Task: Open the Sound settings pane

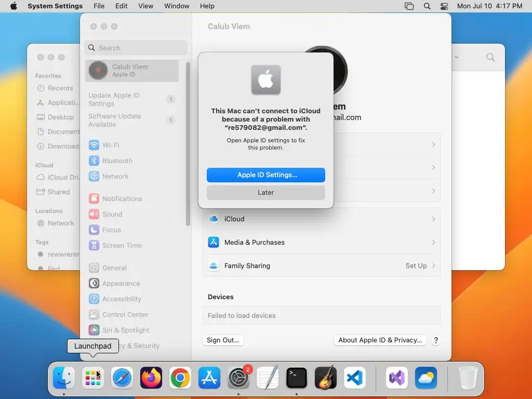Action: [105, 214]
